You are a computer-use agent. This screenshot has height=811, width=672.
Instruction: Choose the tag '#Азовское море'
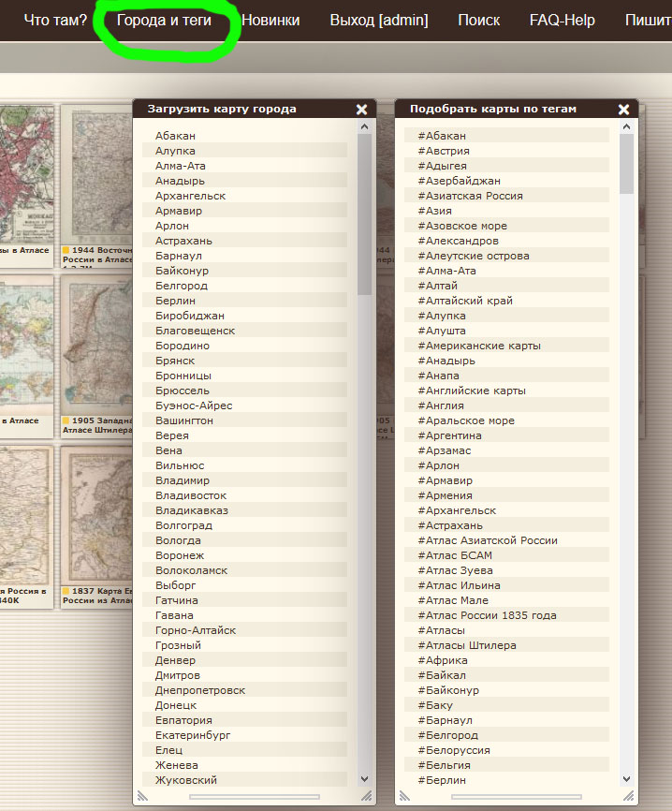pyautogui.click(x=462, y=226)
